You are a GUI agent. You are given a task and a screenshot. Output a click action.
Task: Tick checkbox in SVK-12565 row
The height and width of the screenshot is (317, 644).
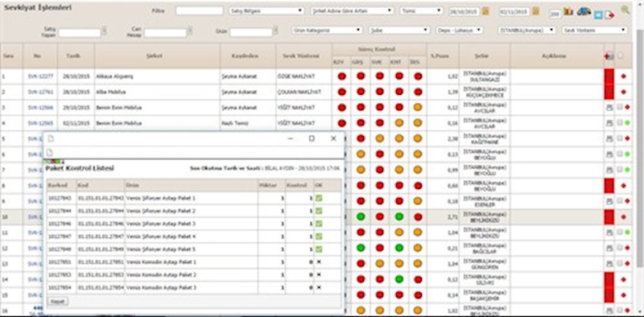click(620, 122)
